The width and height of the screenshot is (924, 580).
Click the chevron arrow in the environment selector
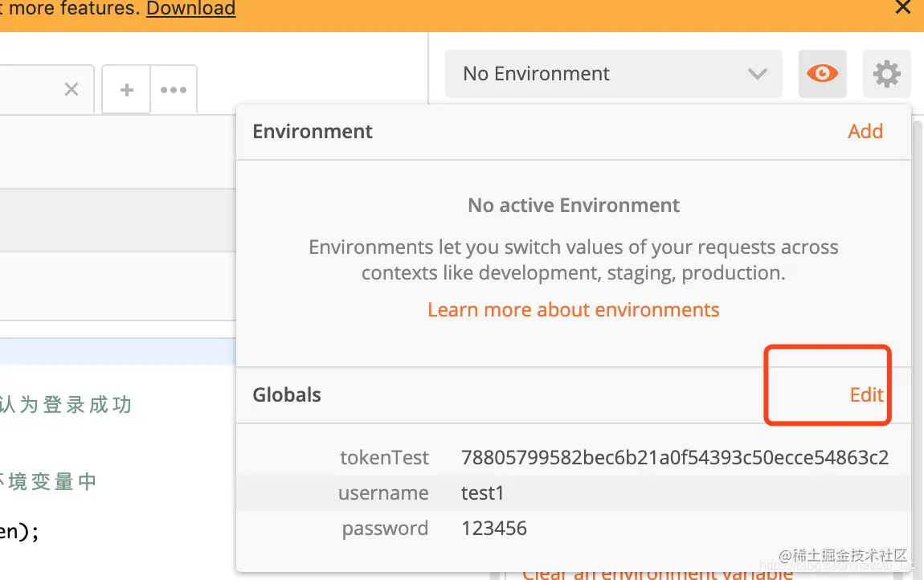point(757,74)
